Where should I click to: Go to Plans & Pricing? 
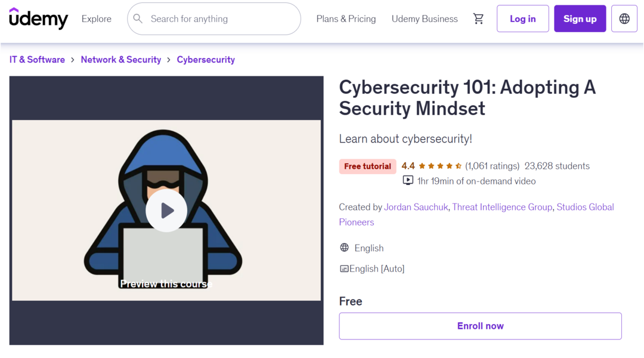346,19
